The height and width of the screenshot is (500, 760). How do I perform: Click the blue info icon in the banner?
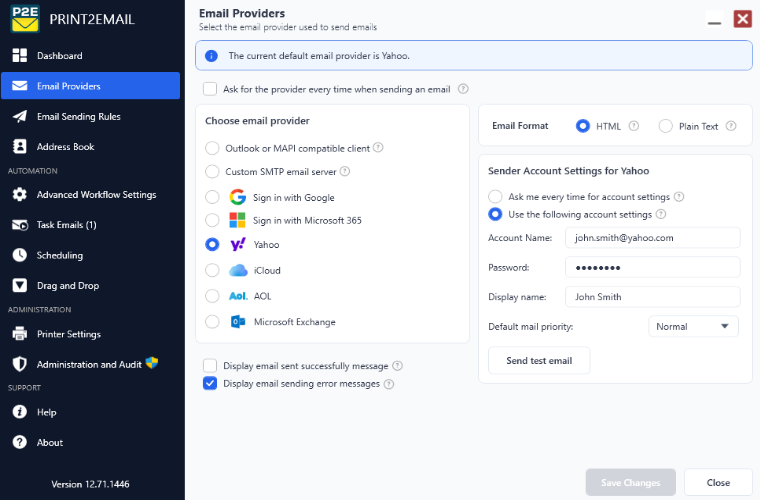pyautogui.click(x=211, y=56)
